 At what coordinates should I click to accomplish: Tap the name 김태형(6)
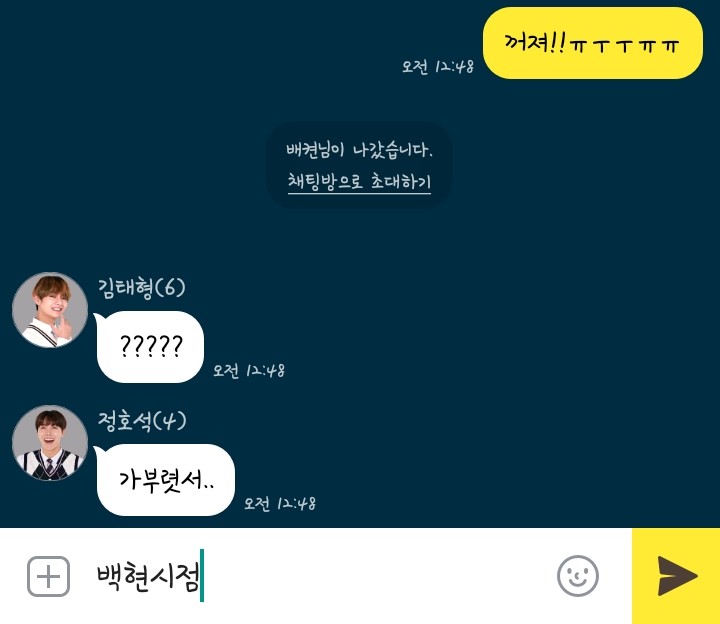pos(141,288)
